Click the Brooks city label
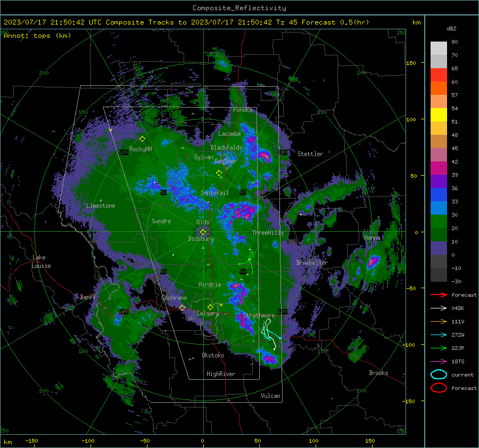Image resolution: width=479 pixels, height=448 pixels. tap(378, 373)
